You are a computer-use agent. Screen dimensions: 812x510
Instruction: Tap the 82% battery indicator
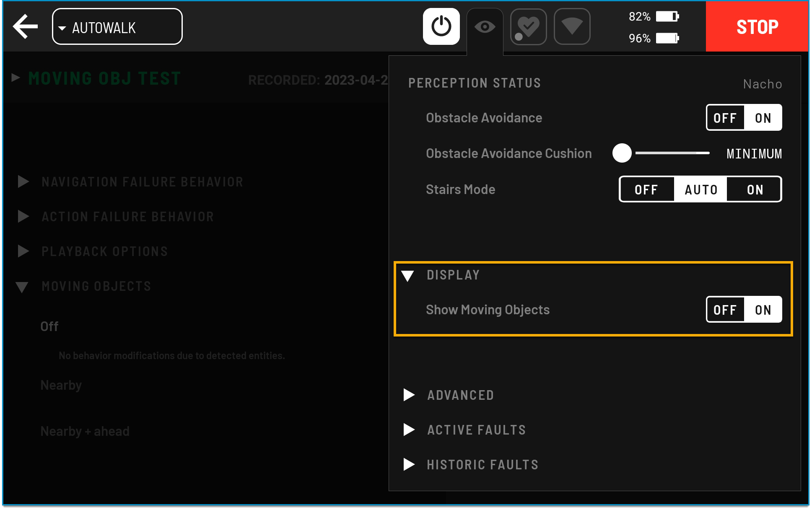click(x=654, y=16)
